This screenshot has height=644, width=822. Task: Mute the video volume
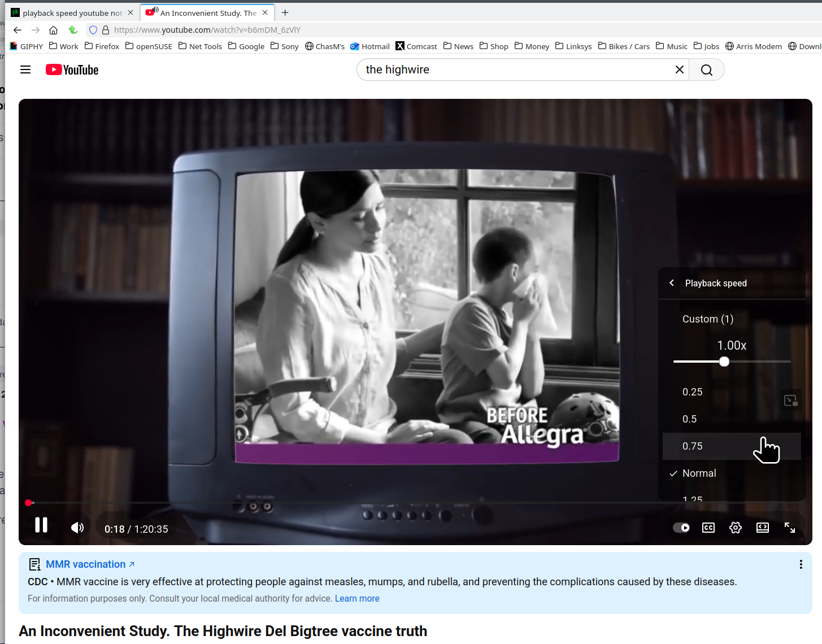[77, 528]
